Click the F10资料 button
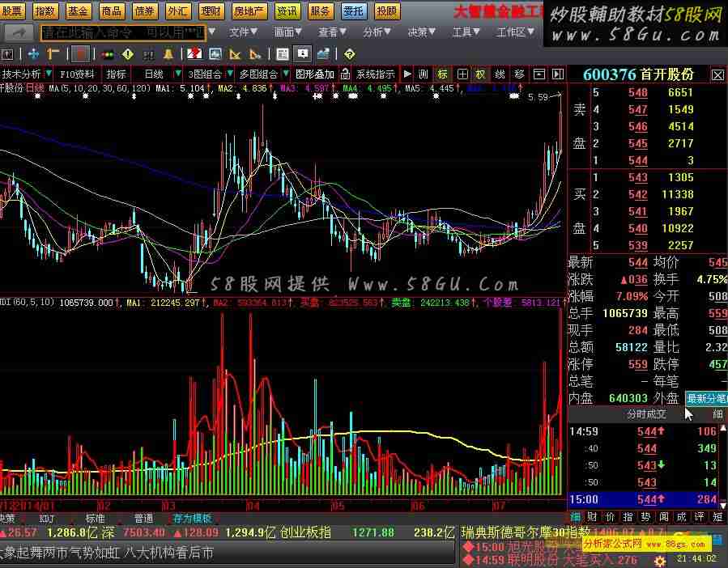 [77, 74]
